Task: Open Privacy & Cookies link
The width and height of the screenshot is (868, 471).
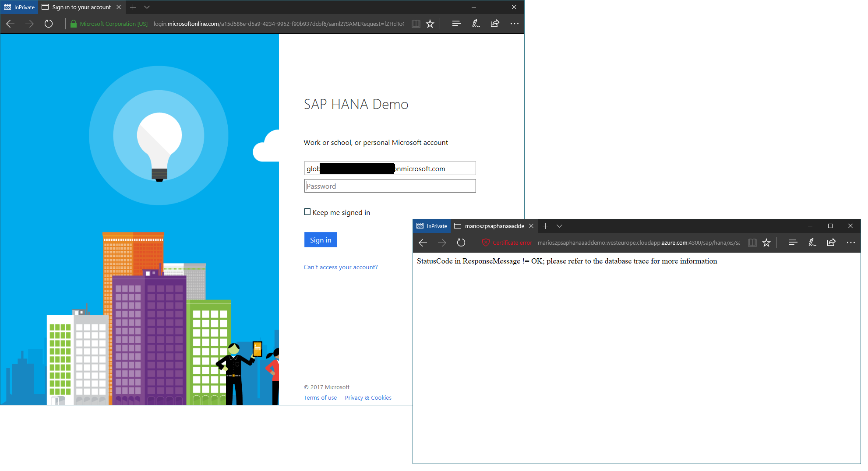Action: point(368,397)
